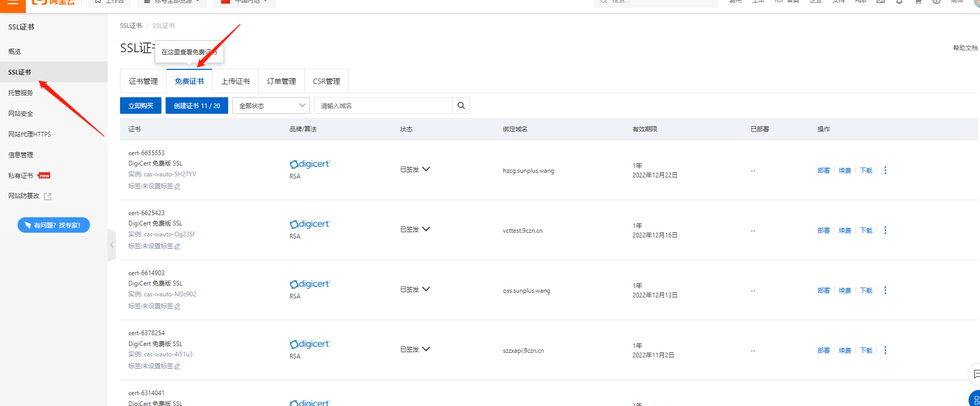The height and width of the screenshot is (406, 980).
Task: Expand 已签发 status for cert-6625423
Action: coord(426,229)
